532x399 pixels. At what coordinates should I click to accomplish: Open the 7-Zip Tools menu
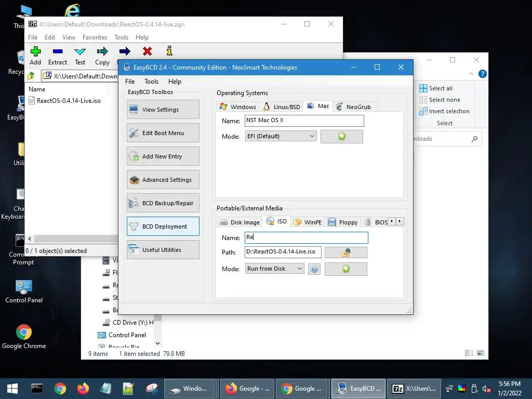coord(121,37)
